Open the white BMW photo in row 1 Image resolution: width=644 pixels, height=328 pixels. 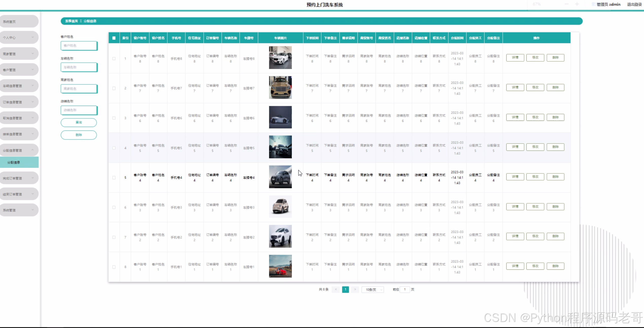[280, 58]
